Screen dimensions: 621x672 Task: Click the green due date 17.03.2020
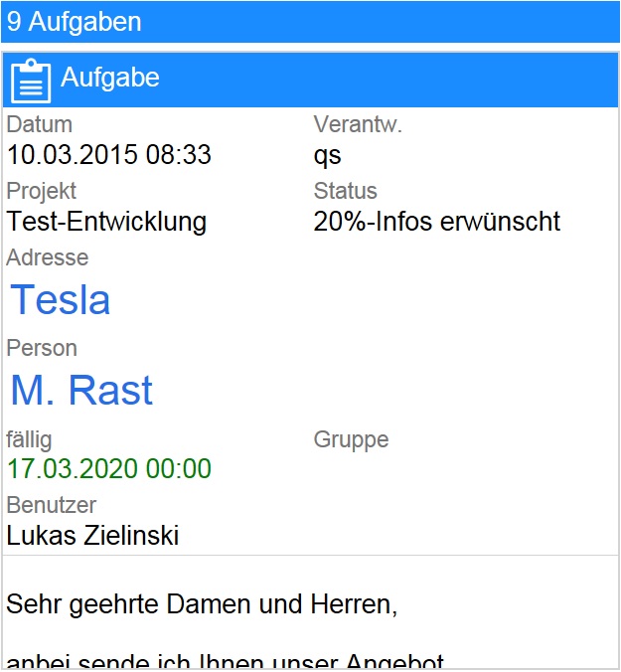point(108,468)
